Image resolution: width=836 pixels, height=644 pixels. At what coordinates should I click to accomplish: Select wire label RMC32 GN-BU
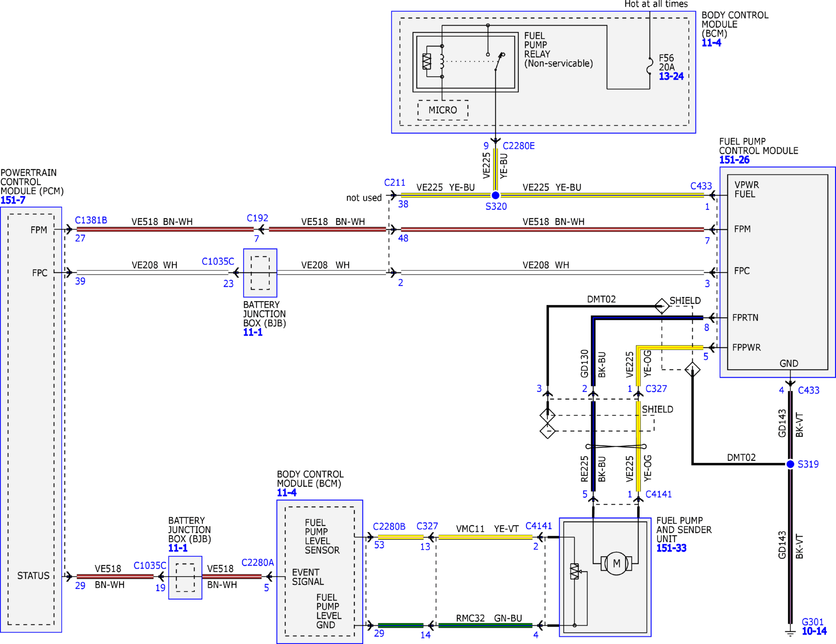click(x=489, y=618)
